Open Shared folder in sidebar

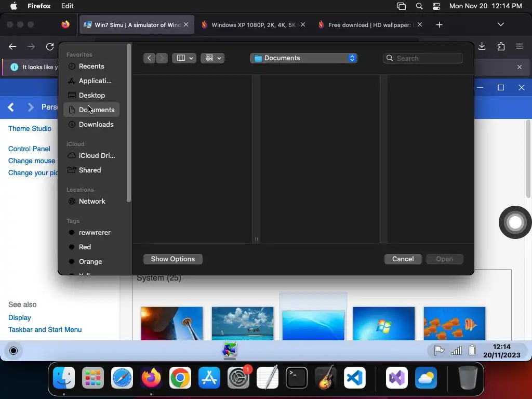91,170
